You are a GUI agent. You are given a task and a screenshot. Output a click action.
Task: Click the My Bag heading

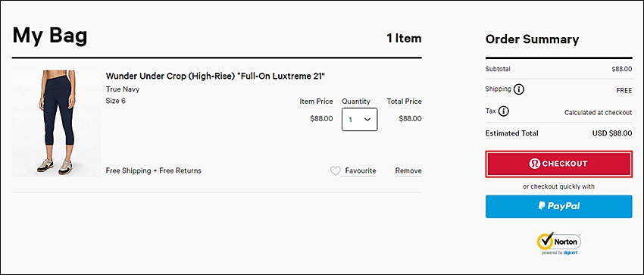click(x=50, y=36)
